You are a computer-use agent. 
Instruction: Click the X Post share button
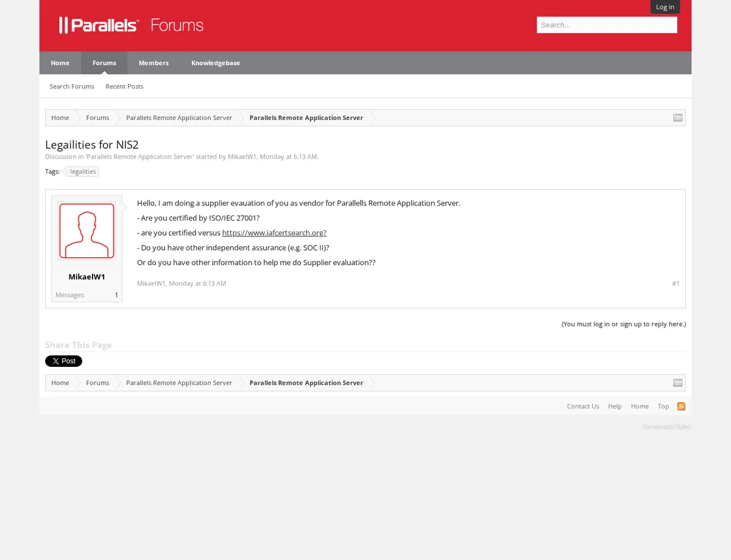[x=63, y=361]
